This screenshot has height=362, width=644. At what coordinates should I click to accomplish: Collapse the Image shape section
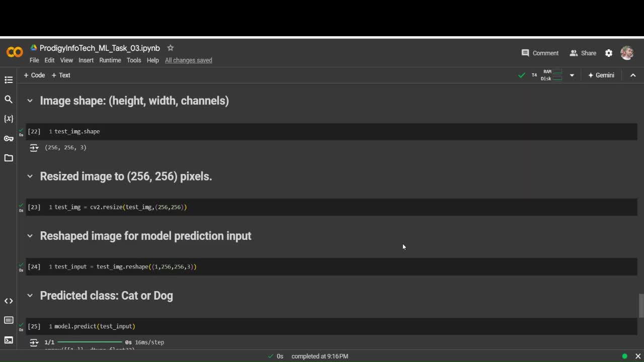pyautogui.click(x=30, y=101)
